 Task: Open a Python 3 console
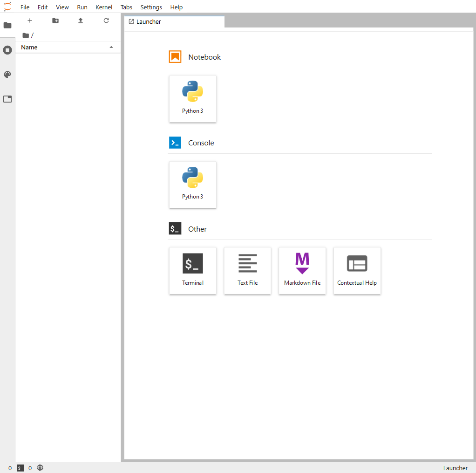(192, 185)
